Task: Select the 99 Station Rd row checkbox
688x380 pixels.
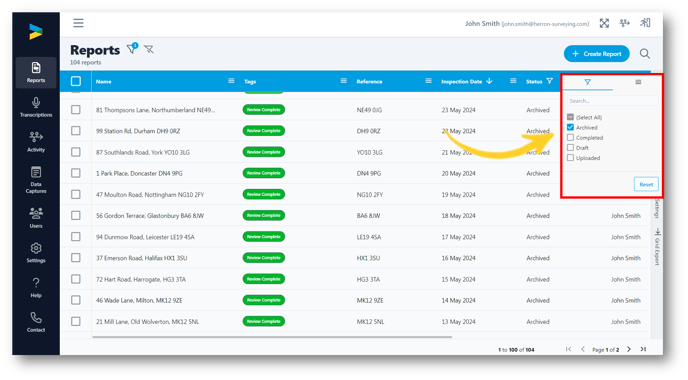Action: (76, 131)
